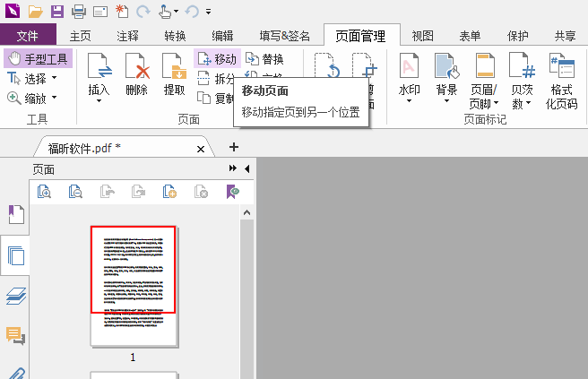Viewport: 588px width, 379px height.
Task: Click the insert page thumbnail toolbar icon
Action: click(x=169, y=192)
